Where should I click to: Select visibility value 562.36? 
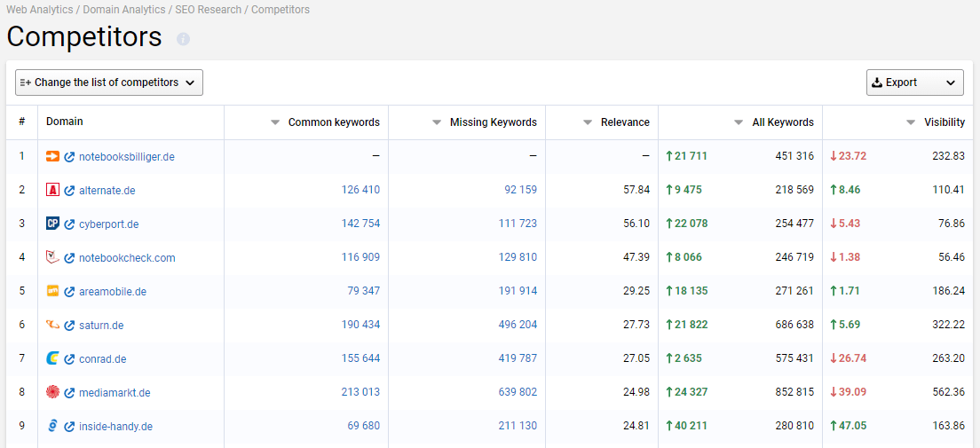click(948, 392)
